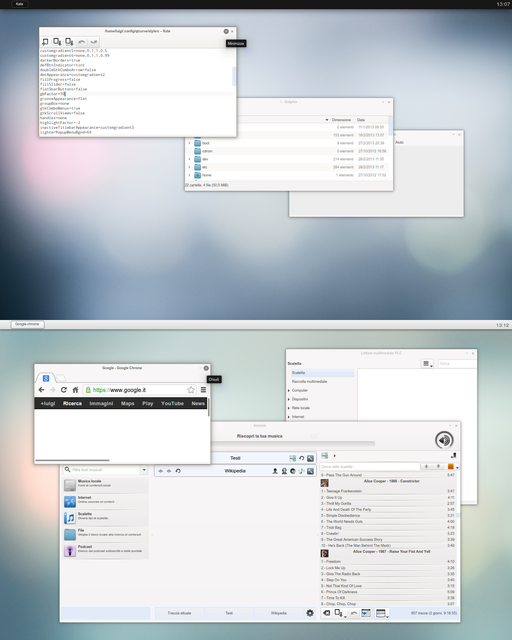The image size is (512, 640).
Task: Bookmark the page with the star icon
Action: (x=191, y=390)
